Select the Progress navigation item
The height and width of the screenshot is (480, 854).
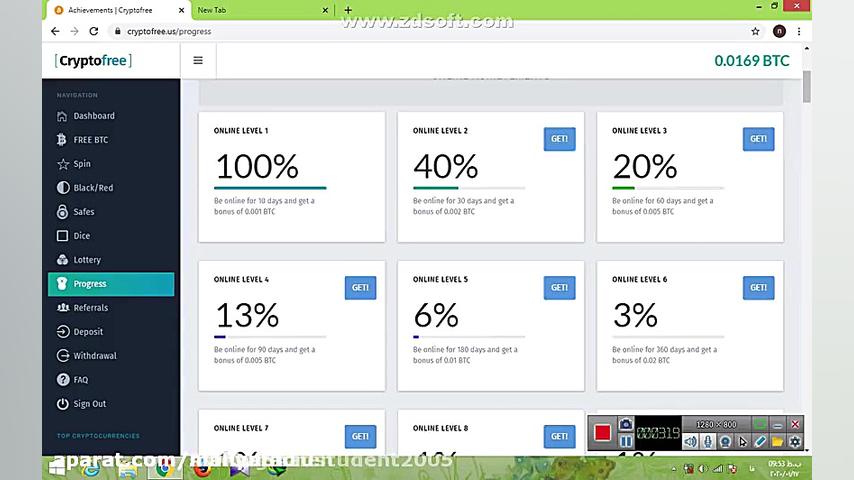click(x=111, y=284)
